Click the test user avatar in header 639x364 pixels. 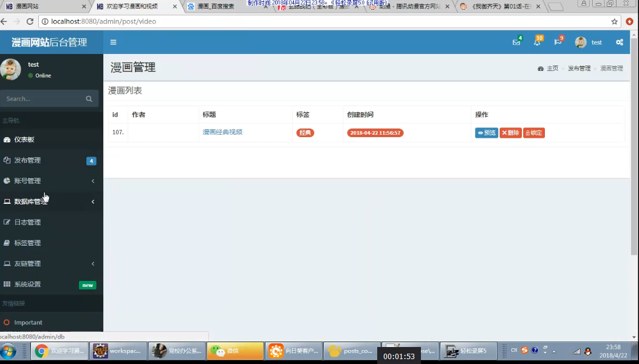581,42
